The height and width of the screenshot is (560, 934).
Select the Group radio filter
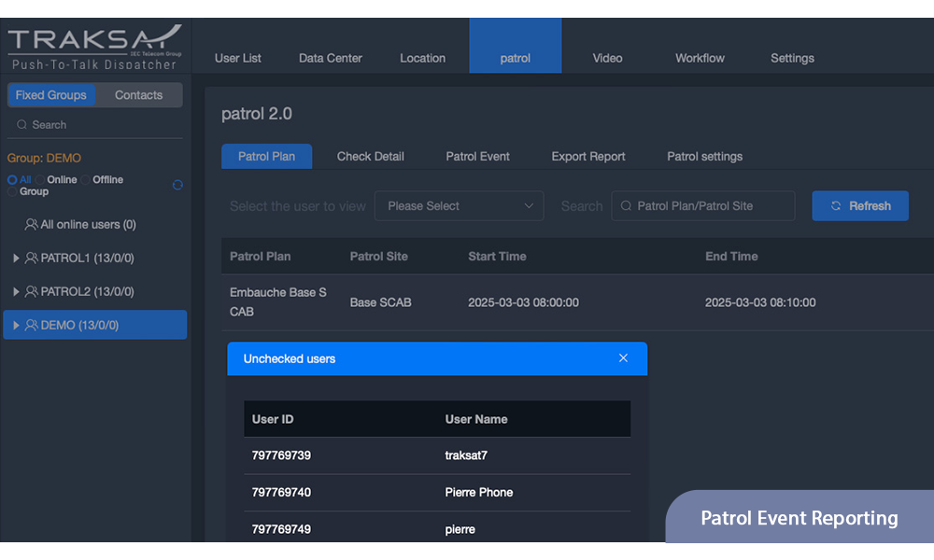(x=12, y=192)
